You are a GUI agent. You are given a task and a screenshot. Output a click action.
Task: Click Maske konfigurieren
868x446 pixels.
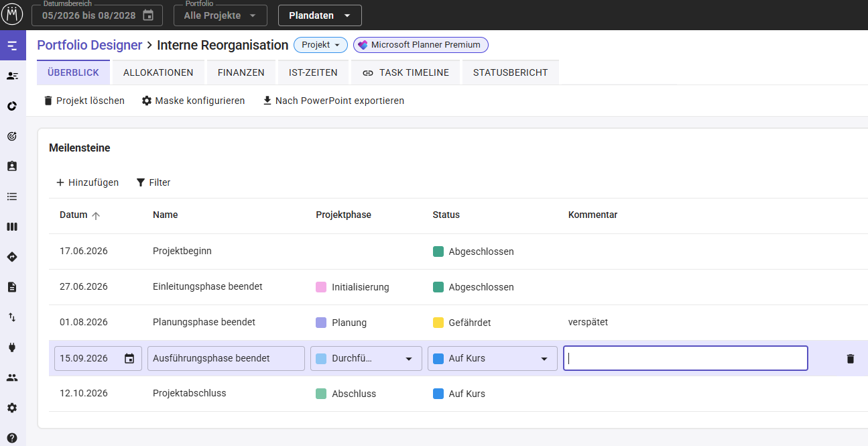click(x=194, y=101)
